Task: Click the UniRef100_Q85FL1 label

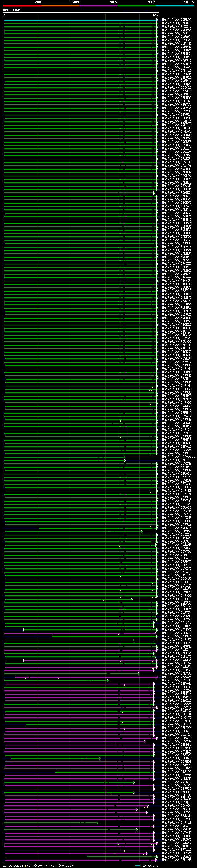Action: point(177,555)
